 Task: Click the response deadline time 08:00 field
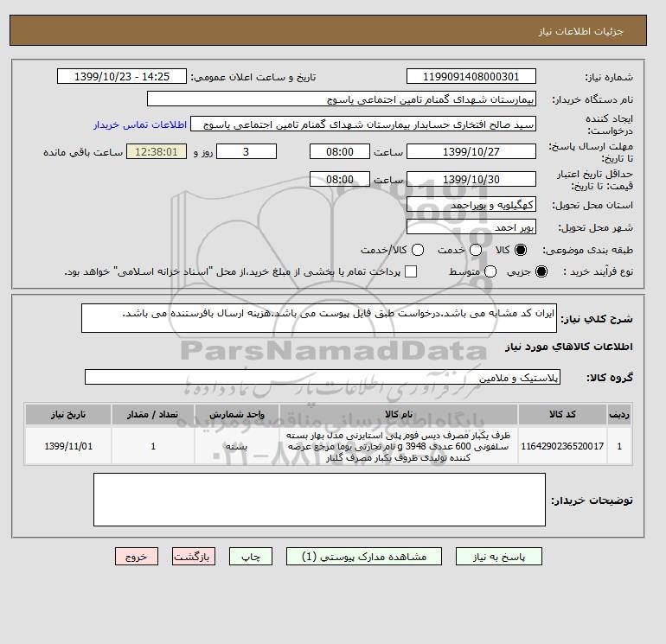point(340,151)
